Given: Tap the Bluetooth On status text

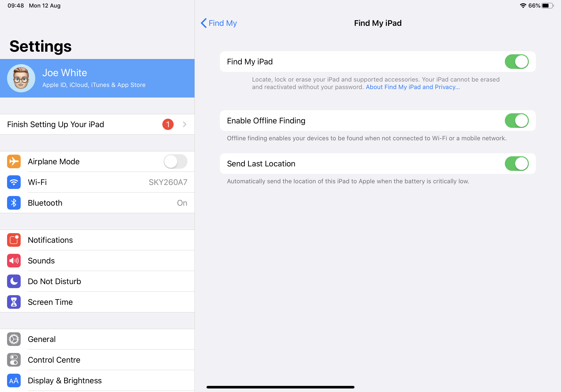Looking at the screenshot, I should click(182, 203).
